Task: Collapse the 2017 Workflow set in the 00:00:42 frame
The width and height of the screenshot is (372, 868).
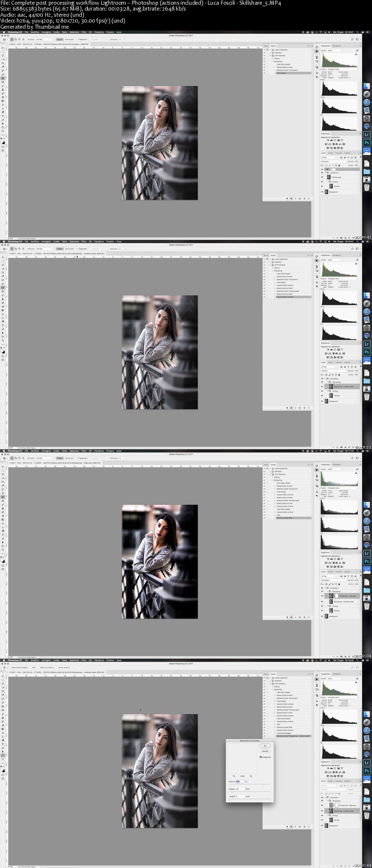Action: coord(270,56)
